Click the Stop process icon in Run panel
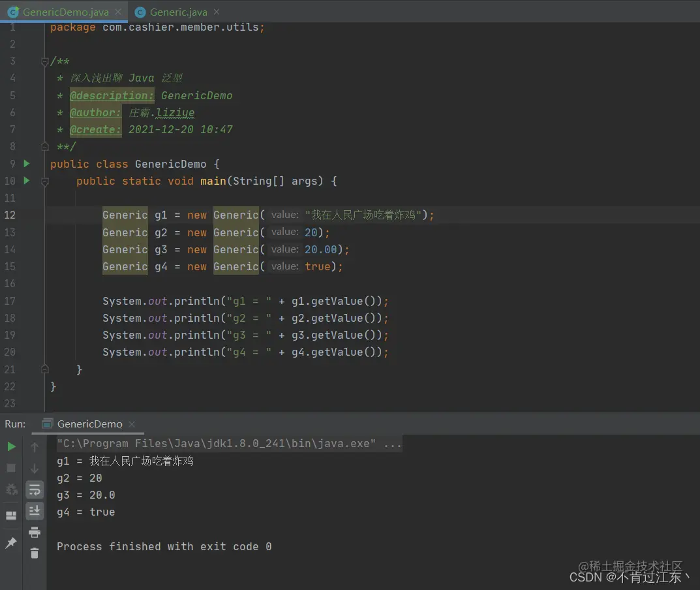Image resolution: width=700 pixels, height=590 pixels. tap(11, 467)
